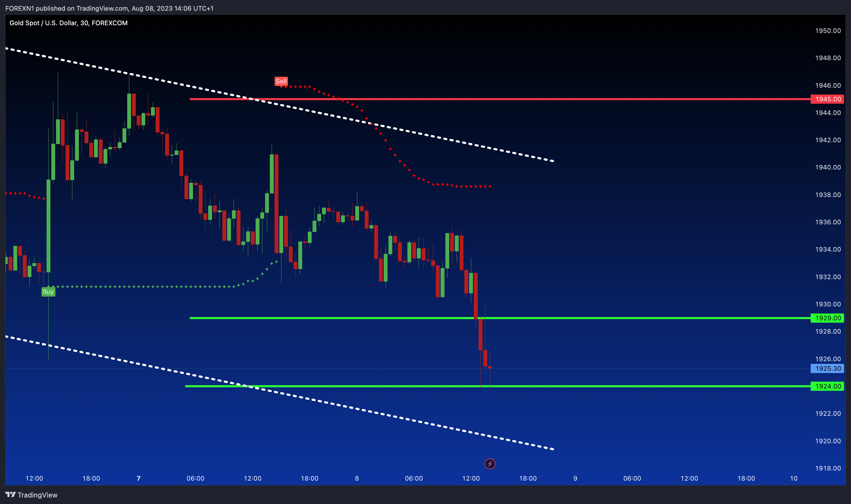The width and height of the screenshot is (851, 504).
Task: Click the 8 date label on time axis
Action: [x=357, y=478]
